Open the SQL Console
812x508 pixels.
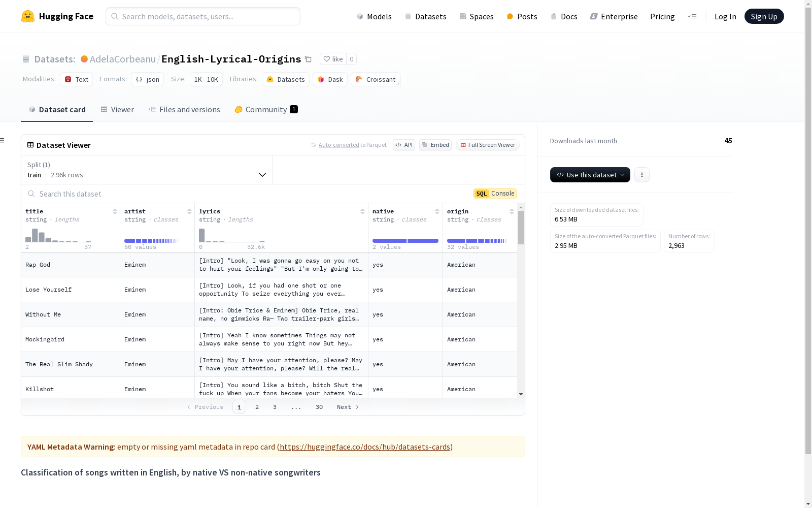pos(495,194)
